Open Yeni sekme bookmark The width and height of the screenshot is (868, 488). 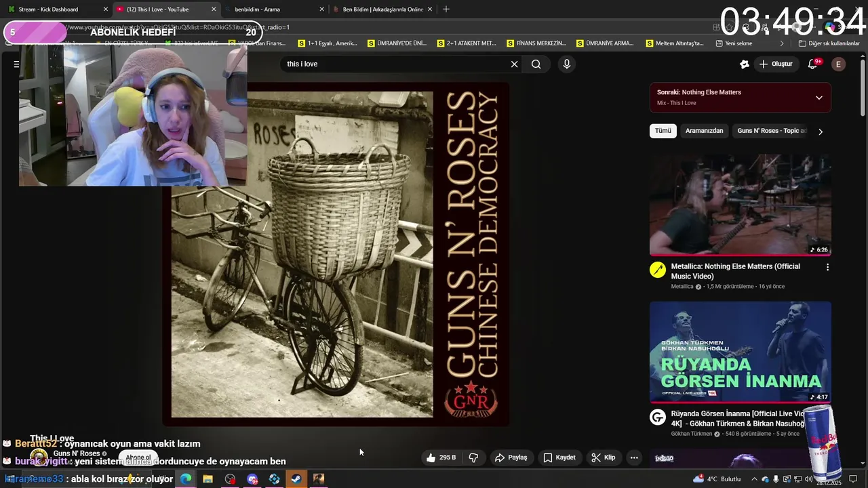pyautogui.click(x=734, y=43)
